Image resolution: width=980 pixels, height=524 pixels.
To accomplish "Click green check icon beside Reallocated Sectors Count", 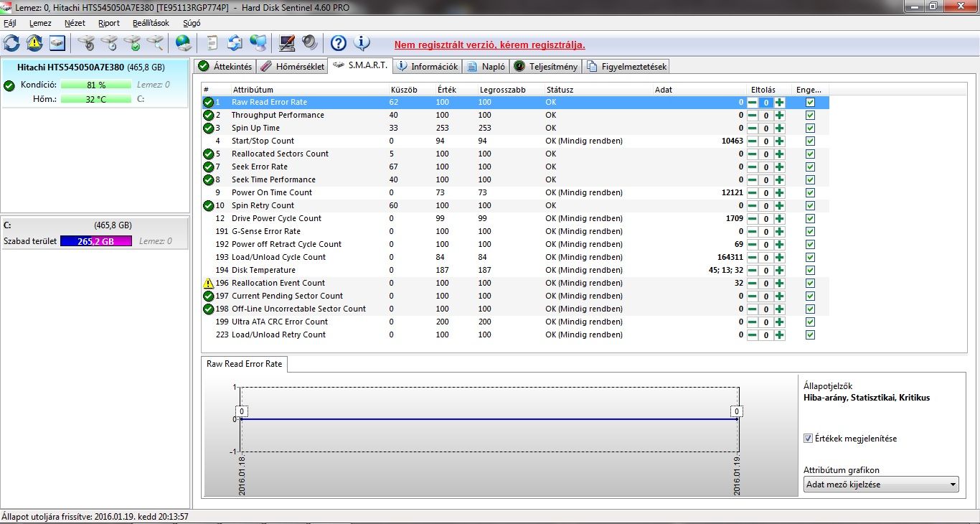I will point(208,154).
